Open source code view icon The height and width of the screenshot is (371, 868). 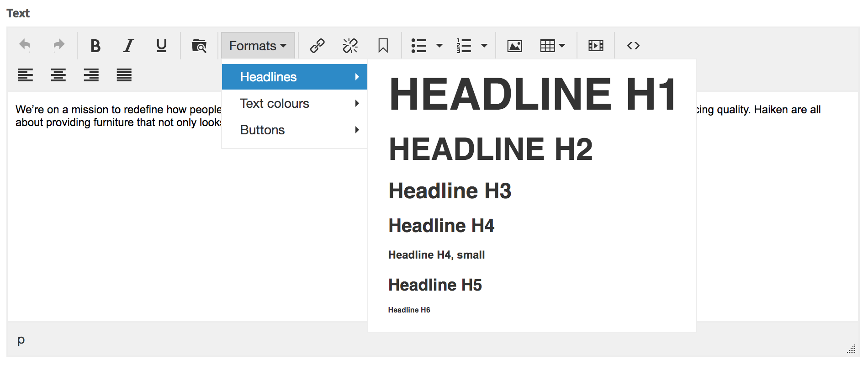[x=633, y=46]
